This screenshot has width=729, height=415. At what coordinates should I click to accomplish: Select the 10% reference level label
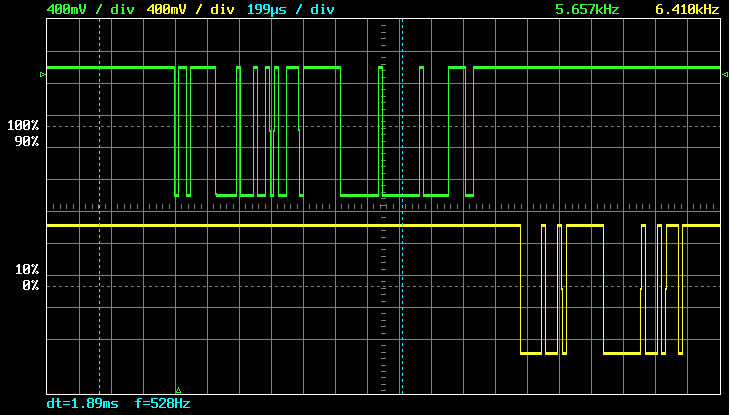tap(27, 270)
